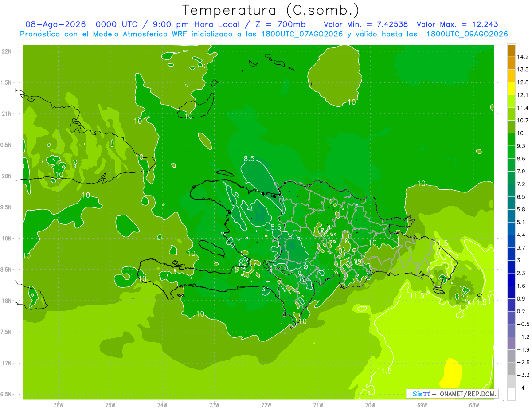
Task: Click the '22N' latitude axis label
Action: tap(8, 51)
